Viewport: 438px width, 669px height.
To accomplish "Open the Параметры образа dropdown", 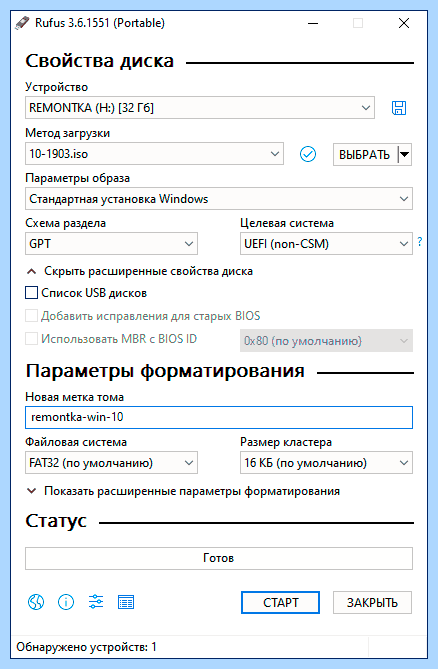I will pyautogui.click(x=219, y=199).
